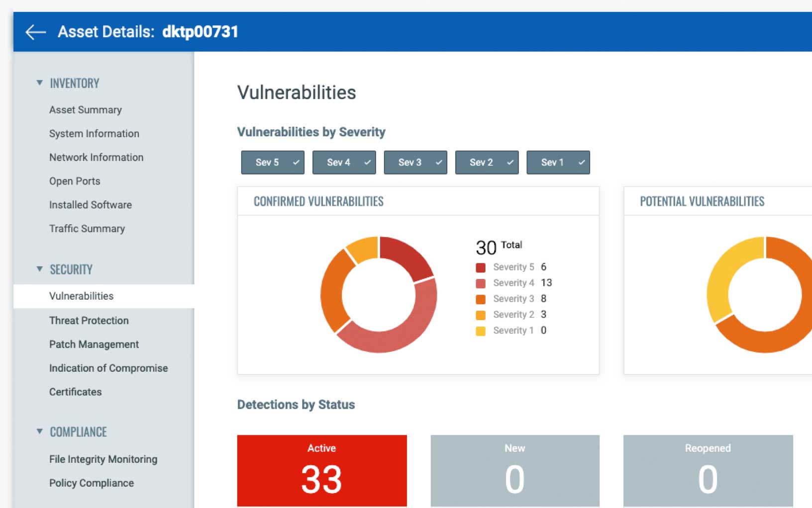Collapse the COMPLIANCE section
The image size is (812, 508).
point(39,431)
